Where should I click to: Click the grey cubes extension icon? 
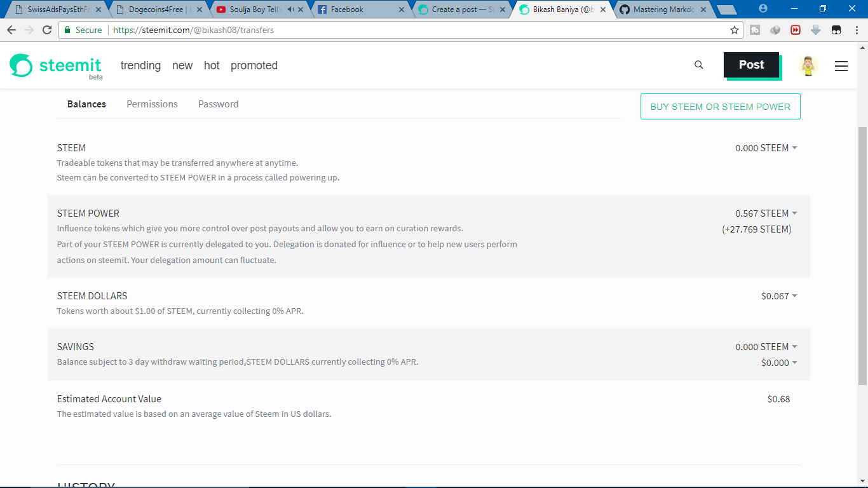click(775, 30)
